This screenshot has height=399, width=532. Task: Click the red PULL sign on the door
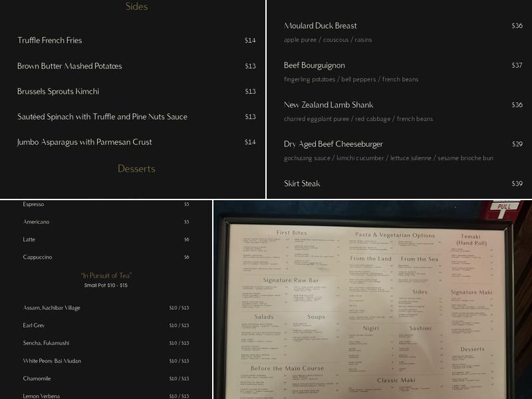coord(503,207)
